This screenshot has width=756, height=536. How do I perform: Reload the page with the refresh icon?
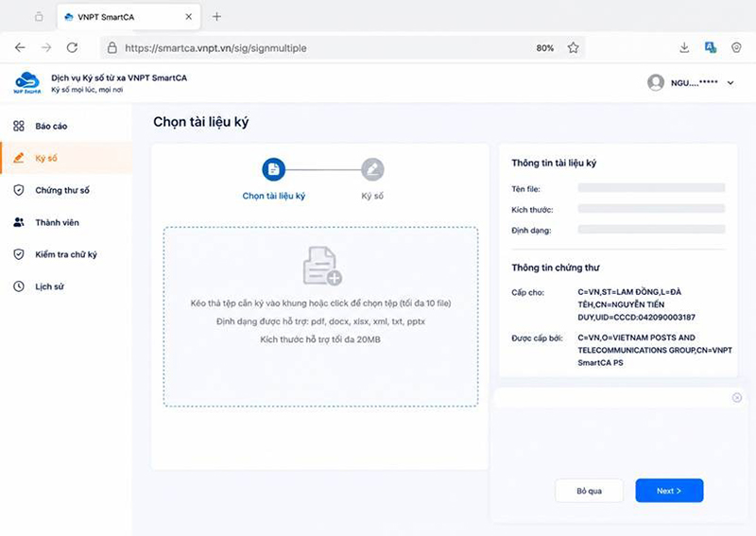73,48
